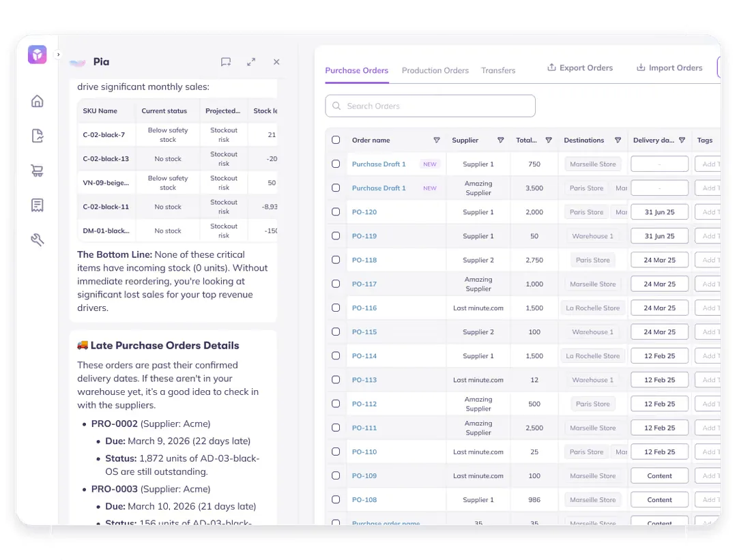Image resolution: width=737 pixels, height=560 pixels.
Task: Open the wrench settings icon in sidebar
Action: coord(37,240)
